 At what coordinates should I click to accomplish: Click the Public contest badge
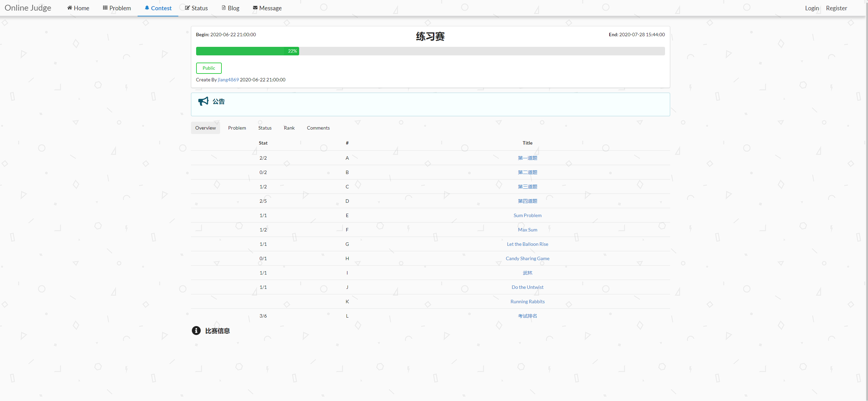click(209, 68)
